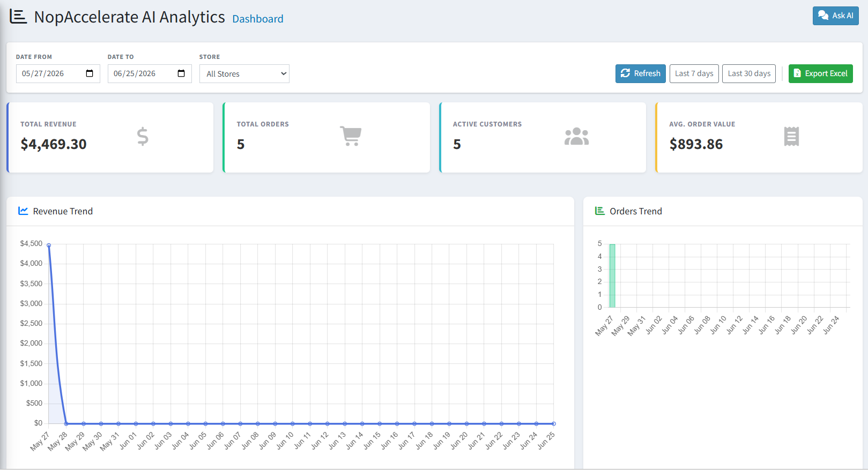
Task: Open the calendar picker in Date To
Action: [181, 73]
